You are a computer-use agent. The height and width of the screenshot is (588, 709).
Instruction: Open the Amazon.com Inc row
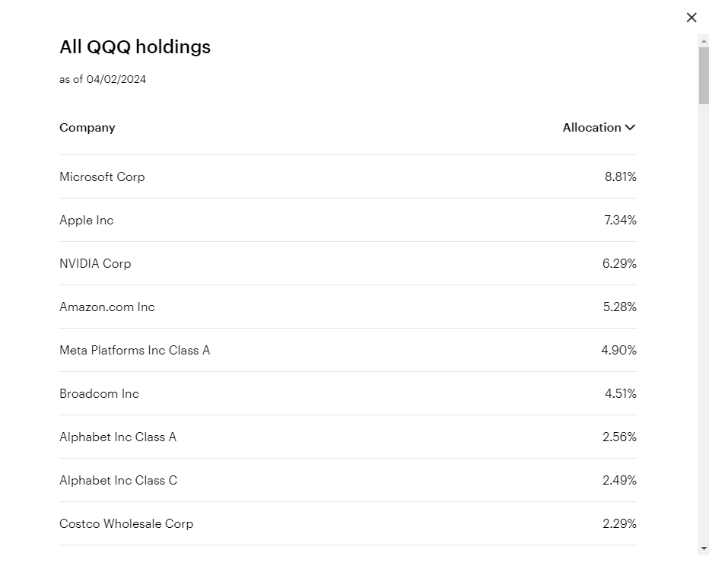coord(107,307)
